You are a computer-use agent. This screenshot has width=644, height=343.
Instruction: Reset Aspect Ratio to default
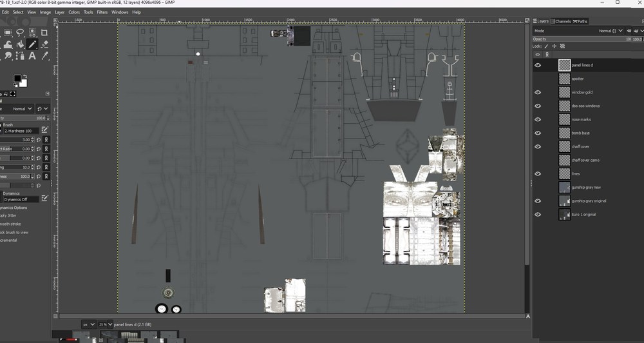[39, 149]
